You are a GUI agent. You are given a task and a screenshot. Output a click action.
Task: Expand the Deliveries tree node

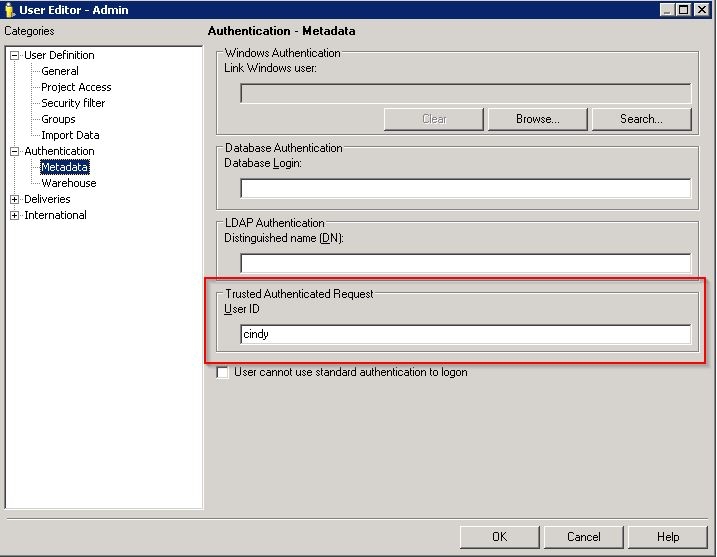pyautogui.click(x=15, y=199)
